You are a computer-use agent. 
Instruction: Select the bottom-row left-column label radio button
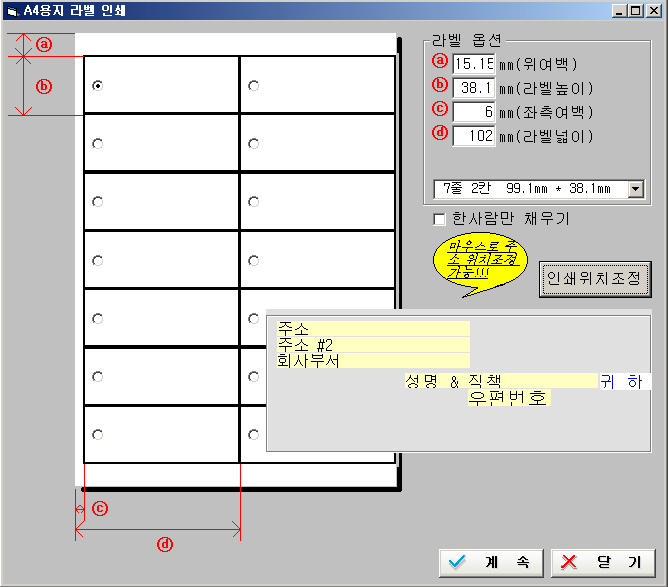pyautogui.click(x=97, y=435)
